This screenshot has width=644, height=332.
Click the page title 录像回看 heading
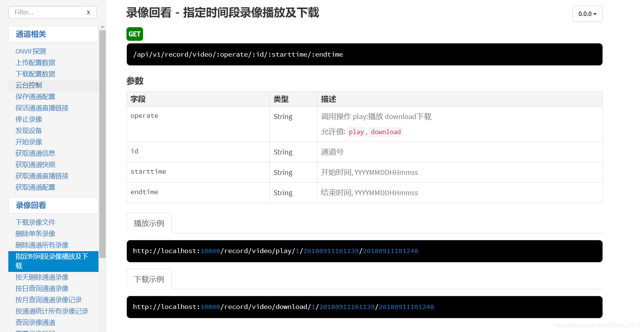point(223,13)
